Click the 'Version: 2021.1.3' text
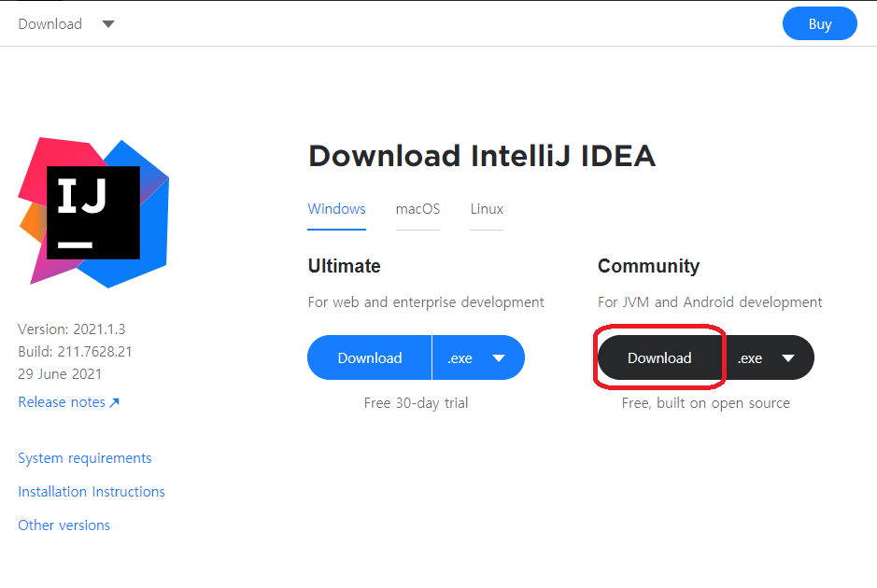Viewport: 877px width, 588px height. tap(72, 329)
